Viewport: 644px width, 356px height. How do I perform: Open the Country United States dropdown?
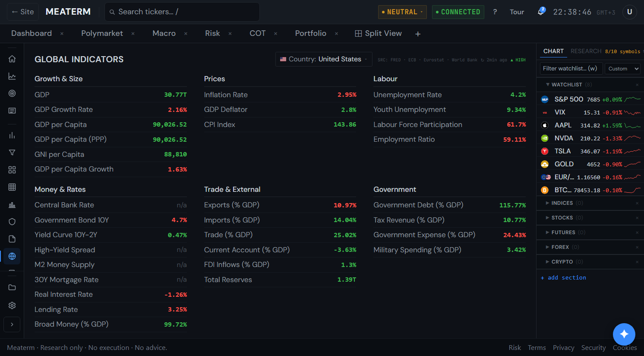324,59
